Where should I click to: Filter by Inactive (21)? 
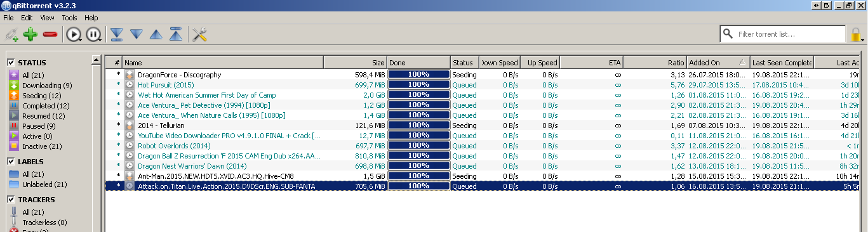click(36, 146)
